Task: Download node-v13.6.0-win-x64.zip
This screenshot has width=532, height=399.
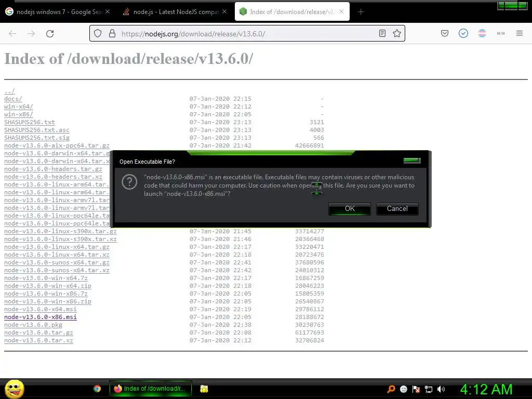Action: (47, 286)
